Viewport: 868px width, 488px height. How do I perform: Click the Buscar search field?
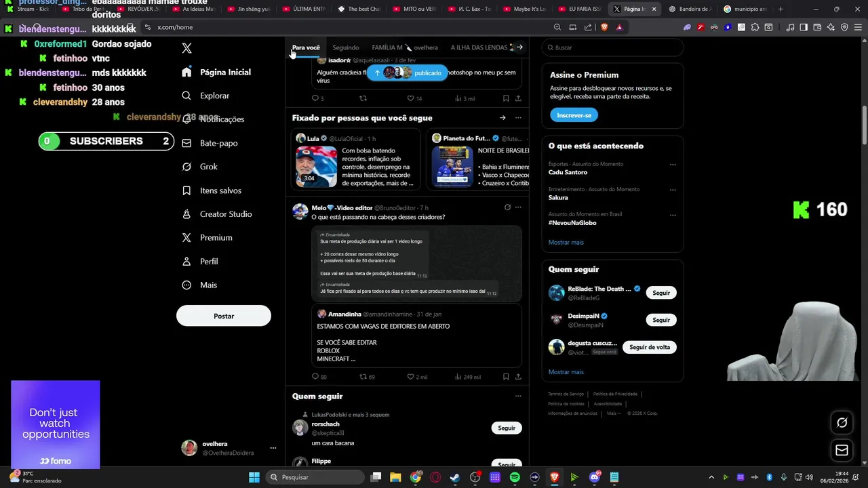tap(612, 47)
